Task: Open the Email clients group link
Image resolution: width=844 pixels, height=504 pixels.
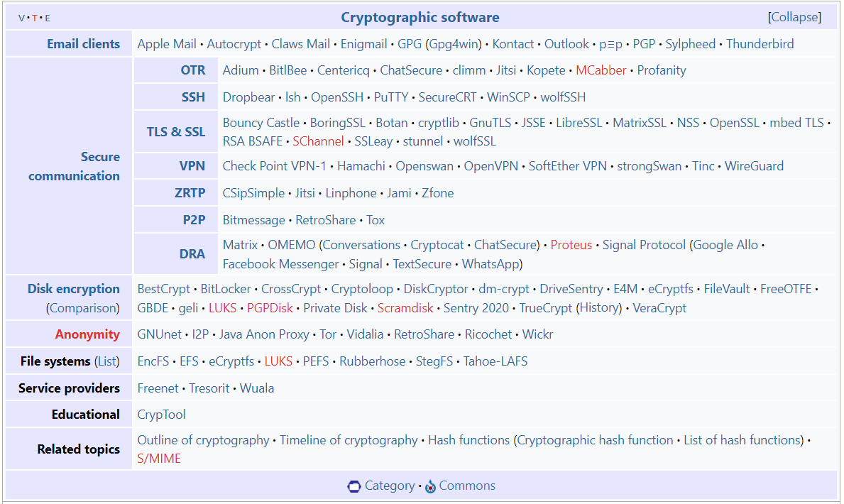Action: [x=83, y=44]
